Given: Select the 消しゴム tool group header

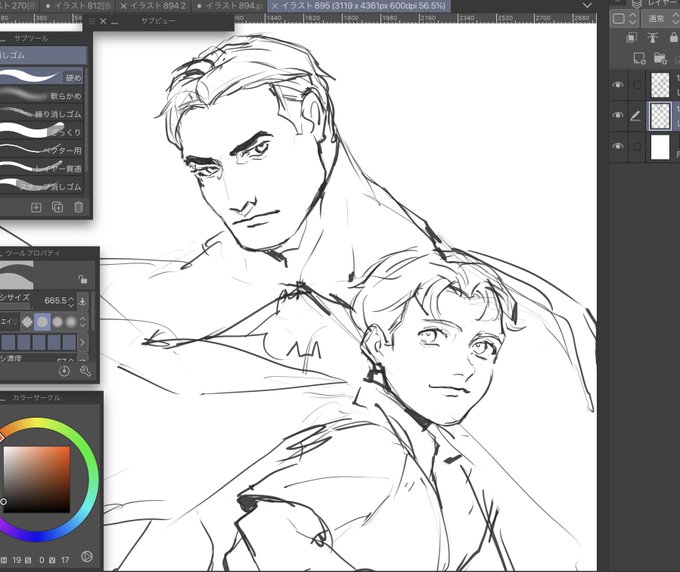Looking at the screenshot, I should point(43,56).
